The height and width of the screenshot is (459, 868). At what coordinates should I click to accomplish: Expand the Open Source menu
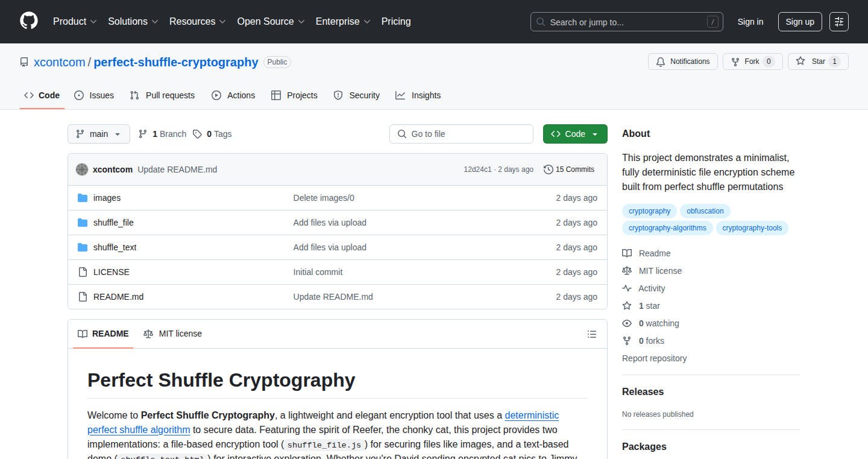[x=271, y=22]
